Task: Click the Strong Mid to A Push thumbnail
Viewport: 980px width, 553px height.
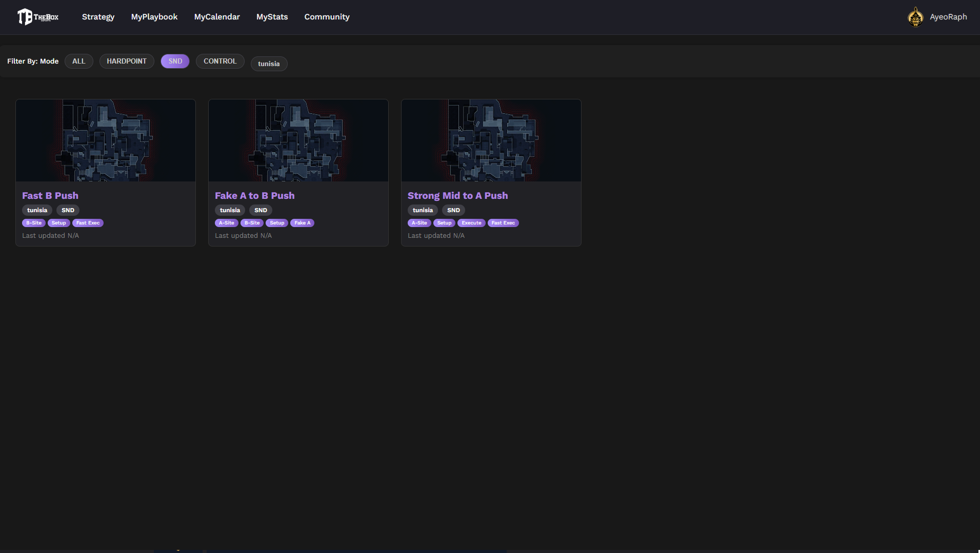Action: (491, 140)
